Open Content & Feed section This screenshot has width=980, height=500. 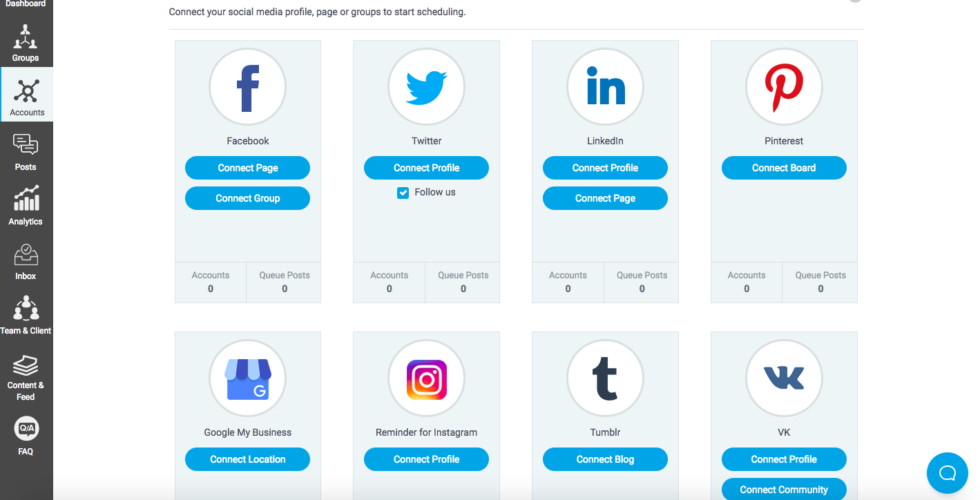[26, 376]
